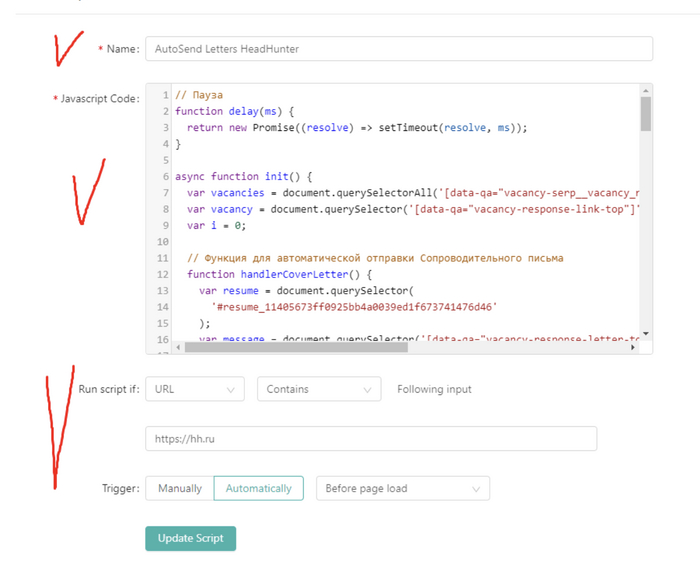
Task: Click code line 'function delay(ms) {'
Action: coord(234,111)
